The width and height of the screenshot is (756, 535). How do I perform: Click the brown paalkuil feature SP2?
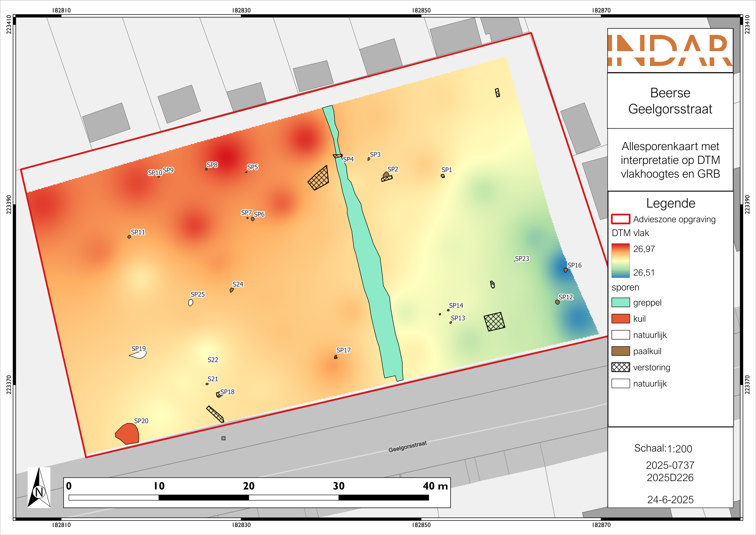coord(386,175)
